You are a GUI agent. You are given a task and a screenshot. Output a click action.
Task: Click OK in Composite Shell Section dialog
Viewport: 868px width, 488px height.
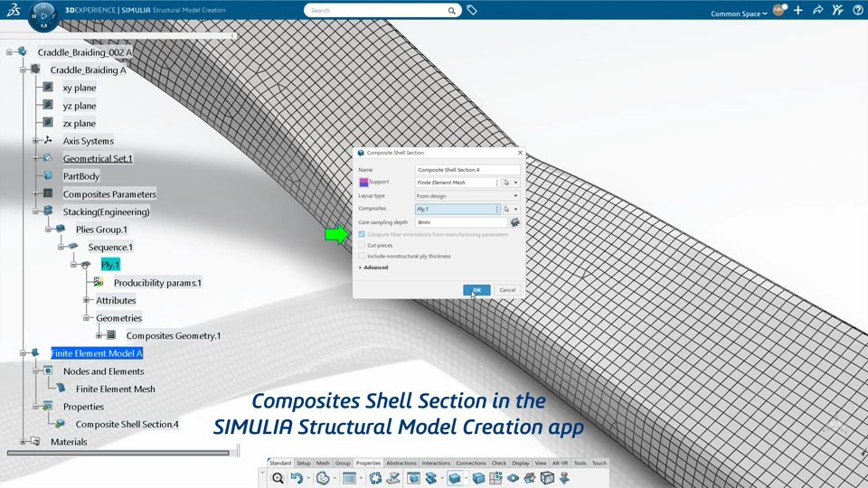[x=476, y=290]
